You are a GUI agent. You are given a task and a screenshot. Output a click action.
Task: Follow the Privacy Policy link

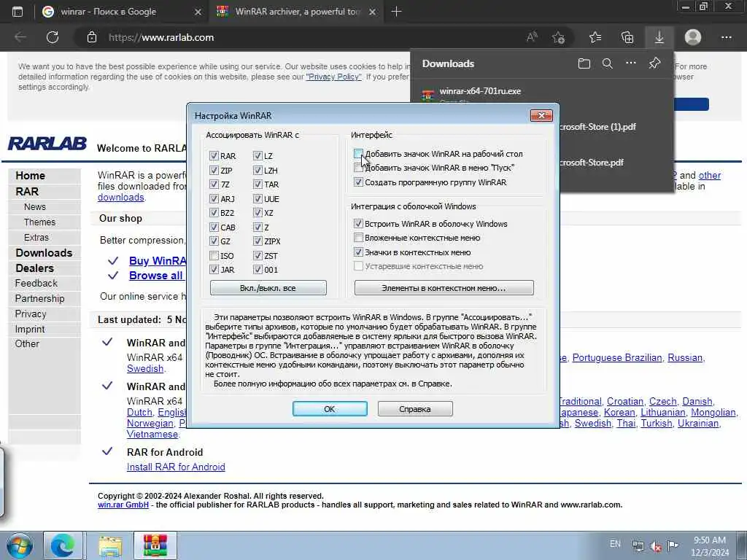tap(333, 77)
